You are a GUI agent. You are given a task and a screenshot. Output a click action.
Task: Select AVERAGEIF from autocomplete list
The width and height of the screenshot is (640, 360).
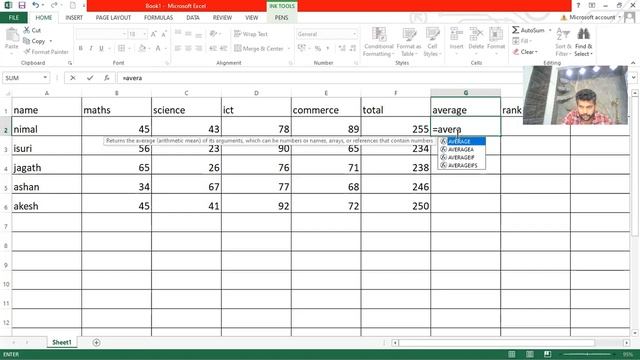[462, 157]
